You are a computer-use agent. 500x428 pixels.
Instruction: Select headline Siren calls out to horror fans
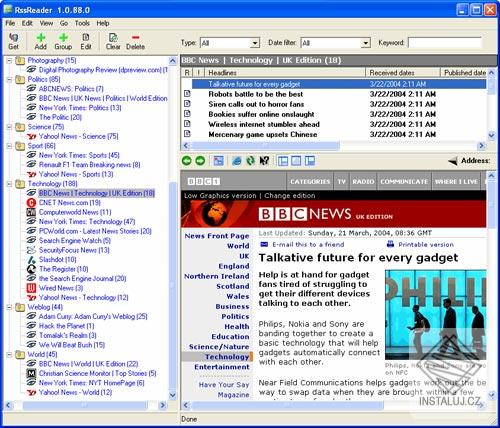[256, 104]
